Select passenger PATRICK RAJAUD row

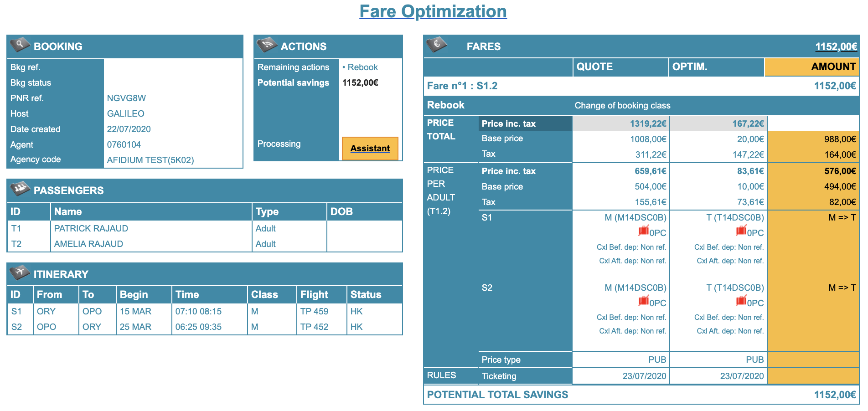[91, 229]
